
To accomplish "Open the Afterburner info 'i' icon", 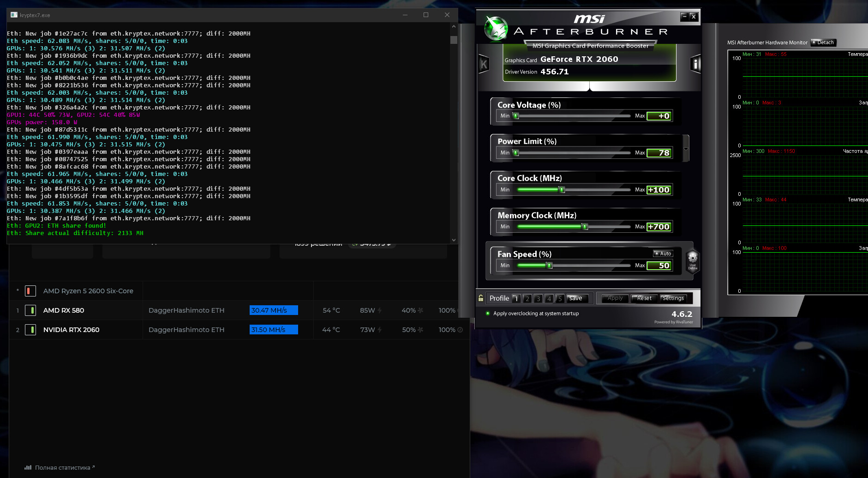I will (695, 64).
